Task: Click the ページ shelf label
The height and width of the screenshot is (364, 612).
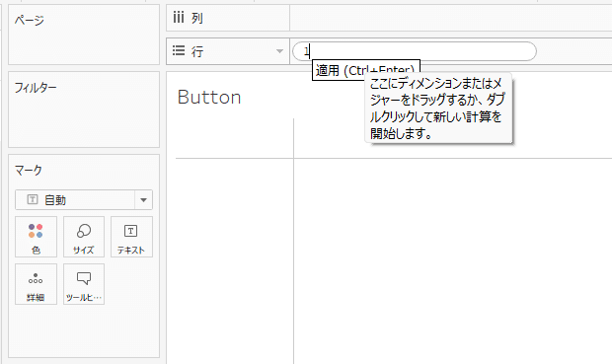Action: tap(30, 20)
